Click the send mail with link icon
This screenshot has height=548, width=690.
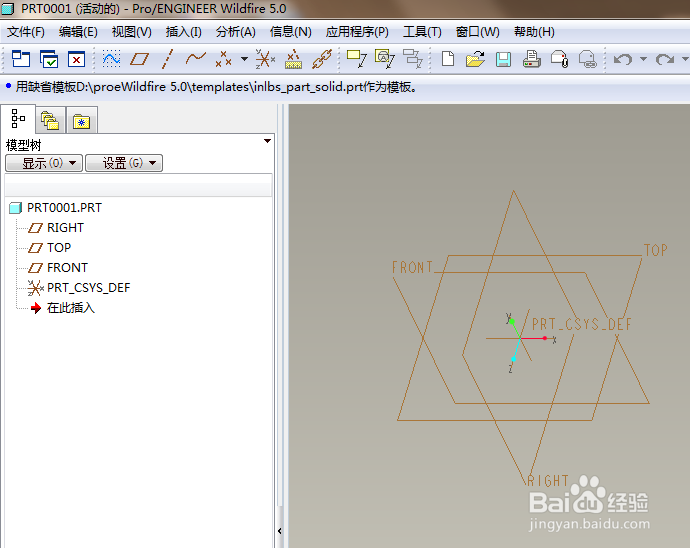pyautogui.click(x=588, y=59)
